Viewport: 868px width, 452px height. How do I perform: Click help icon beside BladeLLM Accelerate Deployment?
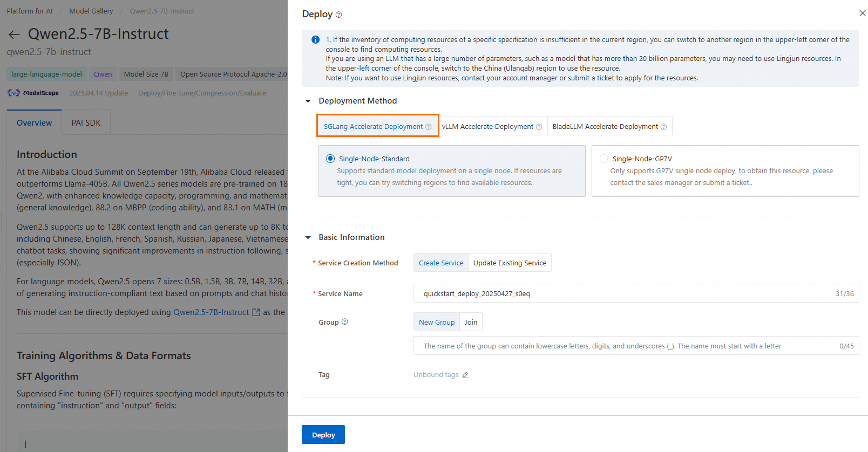pyautogui.click(x=663, y=127)
